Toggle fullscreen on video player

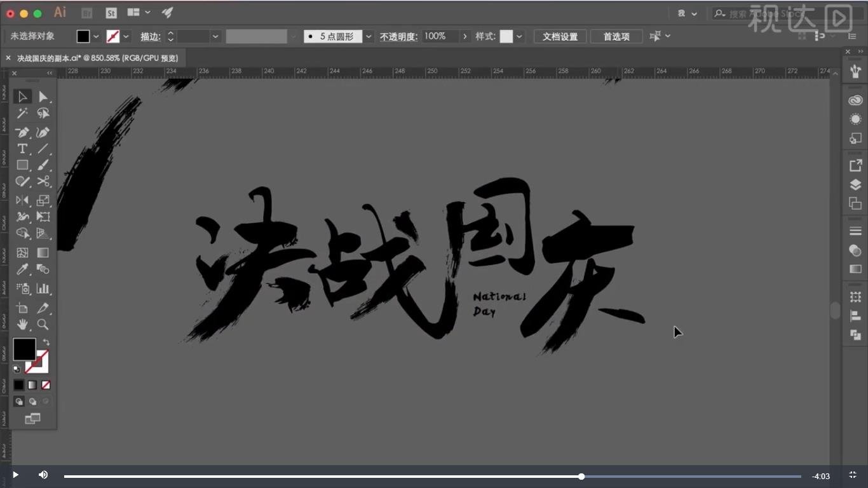(853, 475)
